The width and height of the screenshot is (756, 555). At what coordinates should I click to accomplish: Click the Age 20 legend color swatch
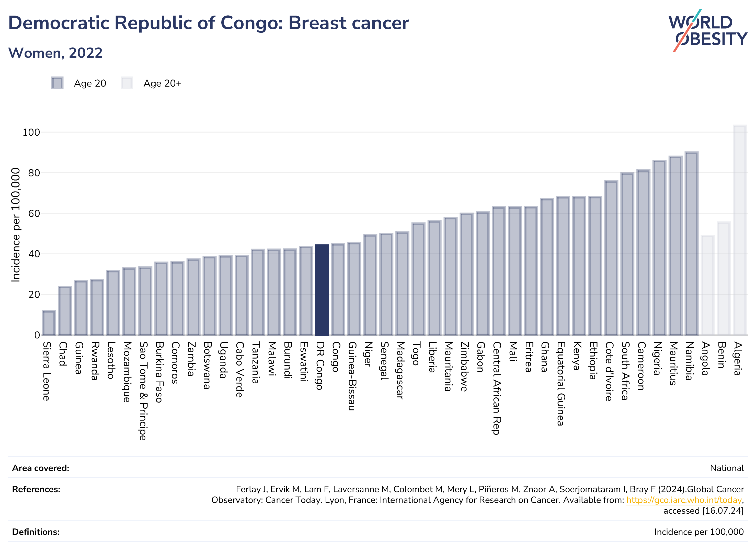tap(57, 83)
